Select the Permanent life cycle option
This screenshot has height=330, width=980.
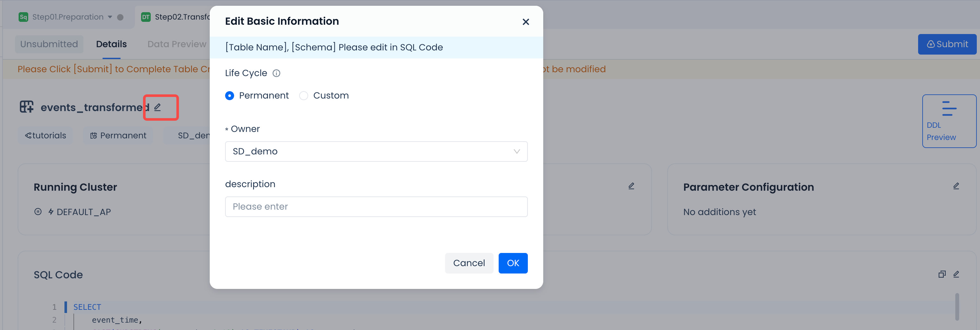point(230,96)
